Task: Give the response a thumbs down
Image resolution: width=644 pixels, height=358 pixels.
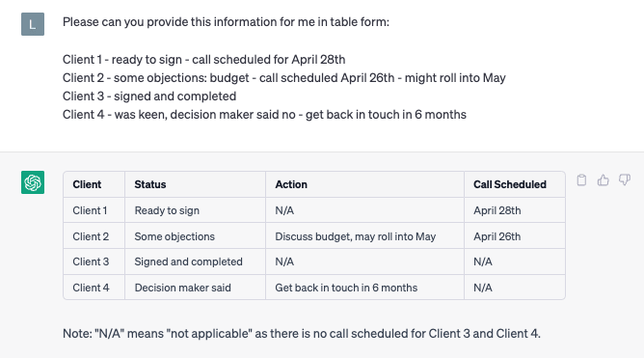Action: click(x=625, y=180)
